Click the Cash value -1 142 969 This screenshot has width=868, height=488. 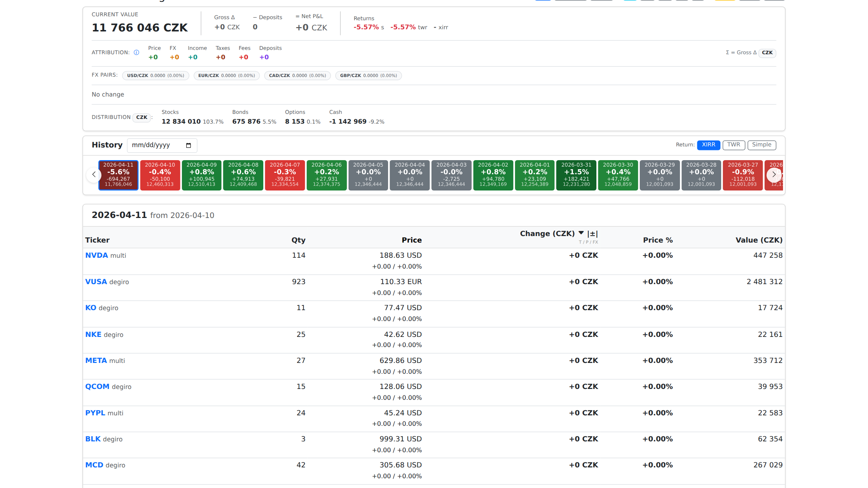(348, 122)
